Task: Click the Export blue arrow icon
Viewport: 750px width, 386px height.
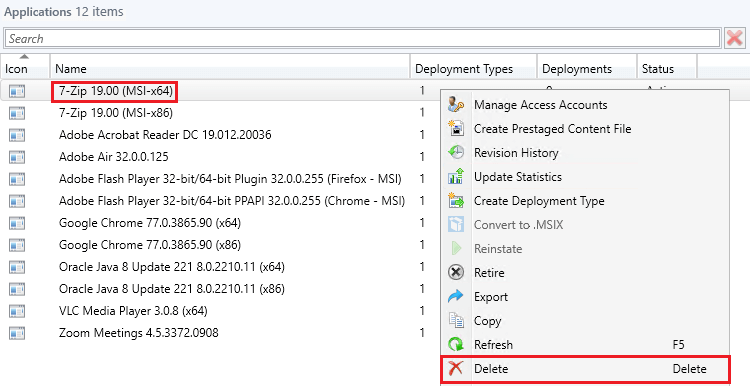Action: pyautogui.click(x=456, y=297)
